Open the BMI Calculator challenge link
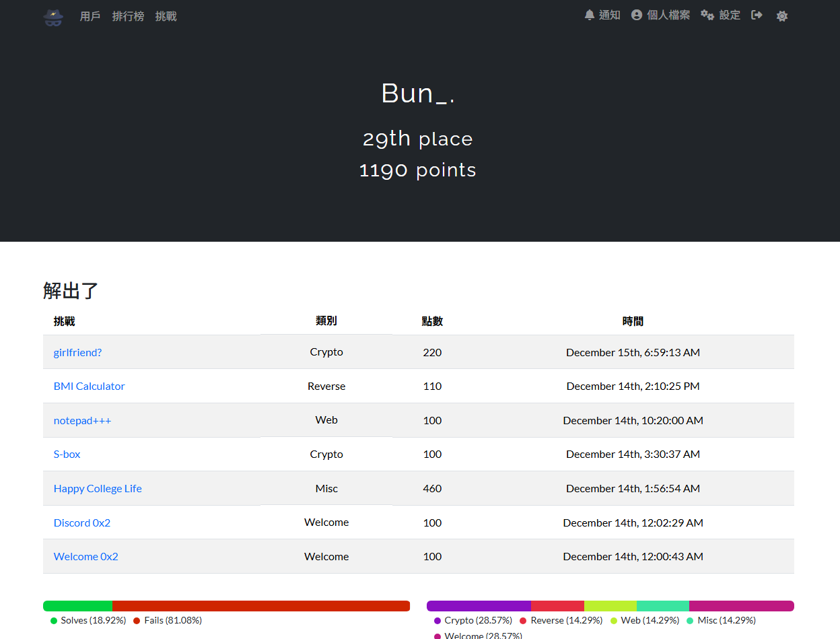This screenshot has height=639, width=840. (89, 386)
